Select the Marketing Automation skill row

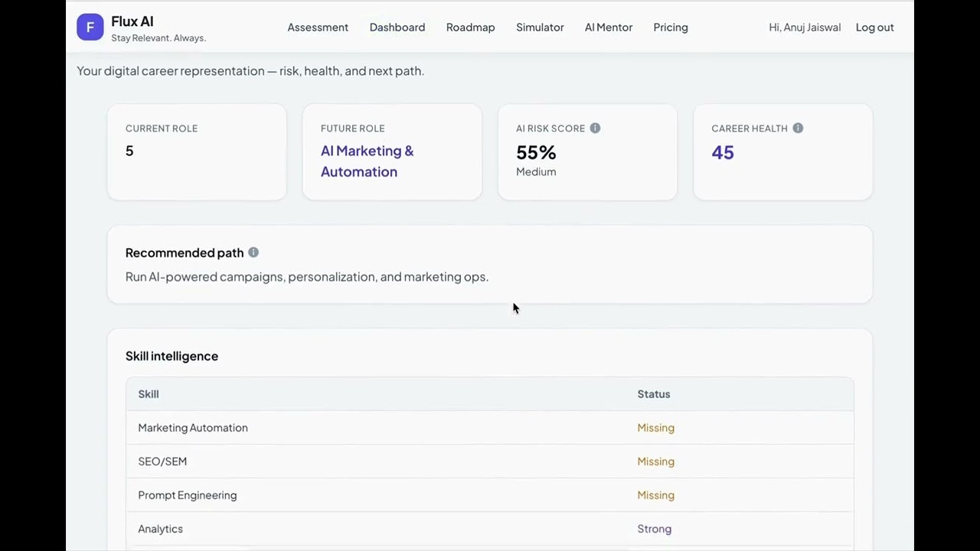[x=193, y=428]
